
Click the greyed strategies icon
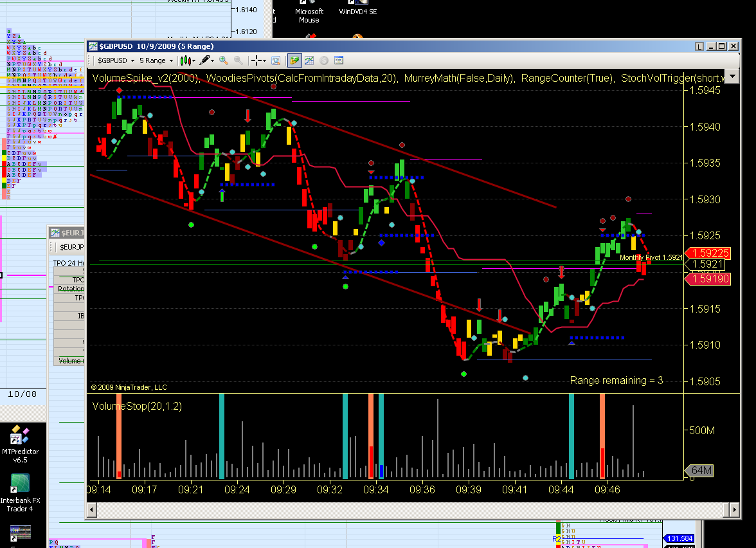point(324,60)
